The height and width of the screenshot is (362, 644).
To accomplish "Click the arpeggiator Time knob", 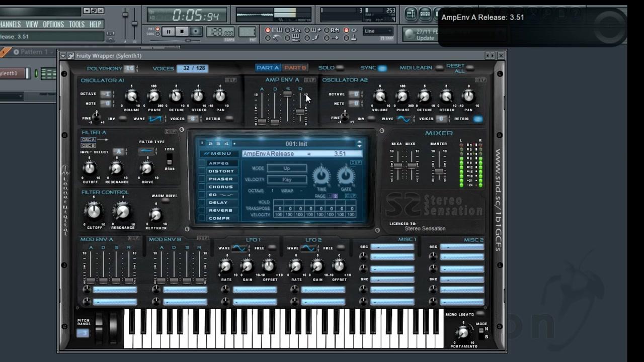I will 321,176.
